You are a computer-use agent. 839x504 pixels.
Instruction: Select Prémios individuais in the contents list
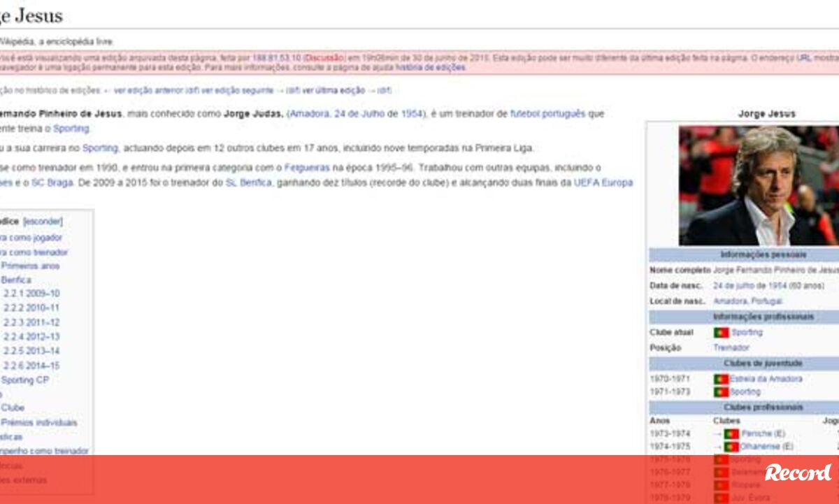coord(38,423)
